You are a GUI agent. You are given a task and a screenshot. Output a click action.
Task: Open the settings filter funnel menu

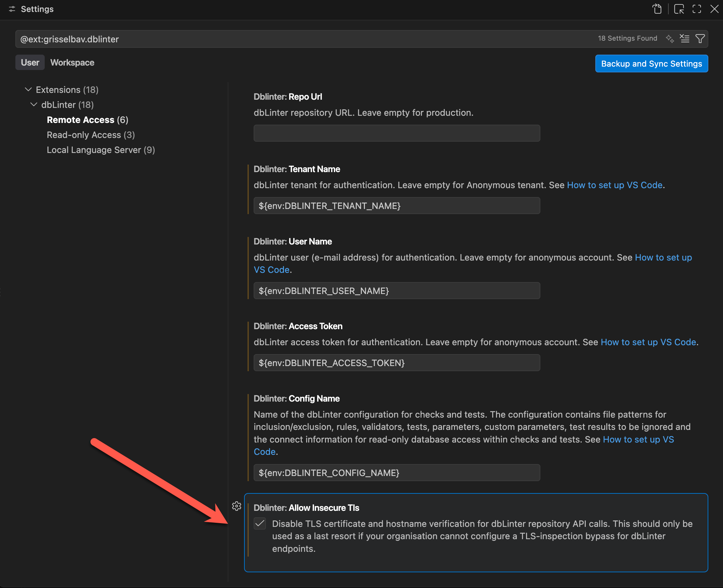click(x=700, y=39)
